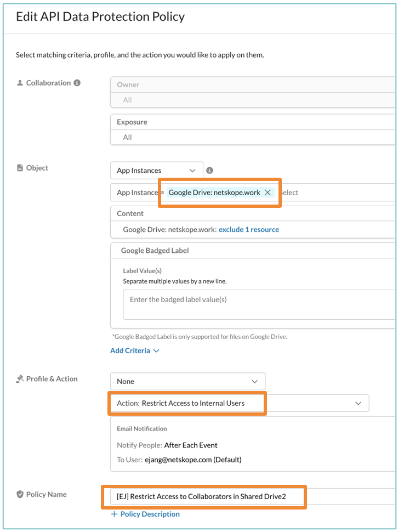Open the None profile dropdown
The height and width of the screenshot is (532, 398).
[188, 381]
